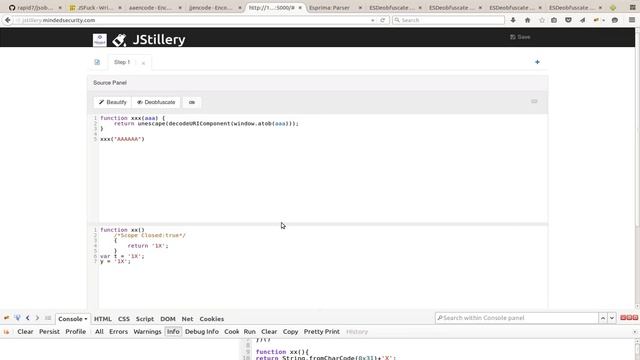Click Pretty Print button

pos(322,331)
